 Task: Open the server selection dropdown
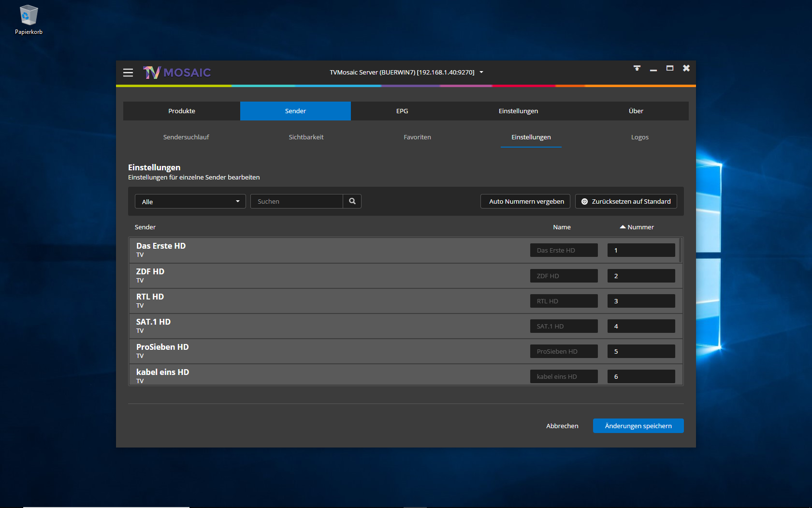pyautogui.click(x=406, y=72)
